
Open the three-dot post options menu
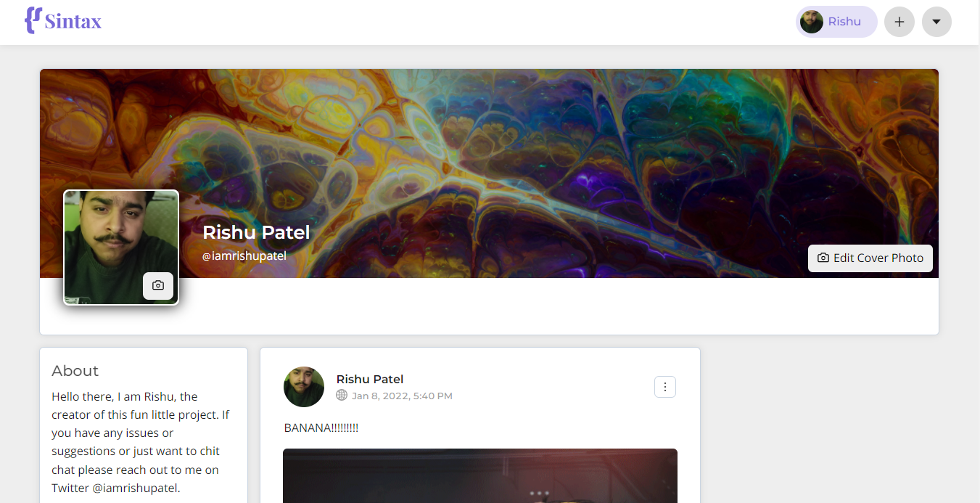pyautogui.click(x=665, y=387)
